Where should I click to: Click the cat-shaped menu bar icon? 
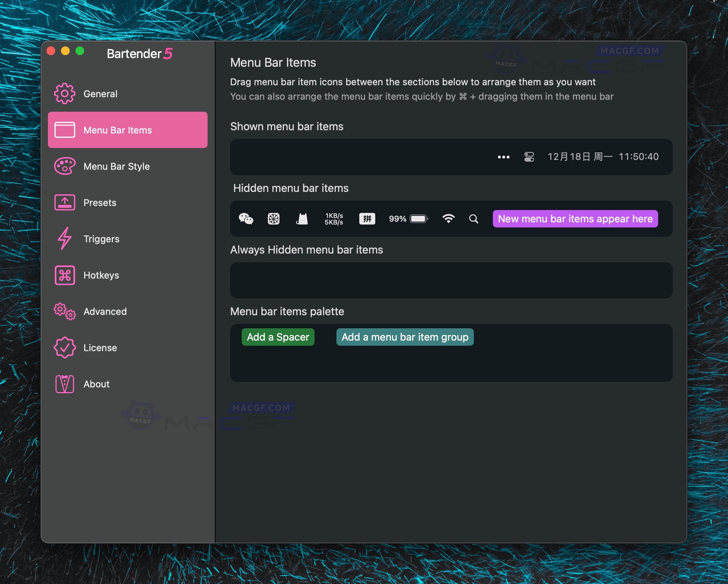302,219
